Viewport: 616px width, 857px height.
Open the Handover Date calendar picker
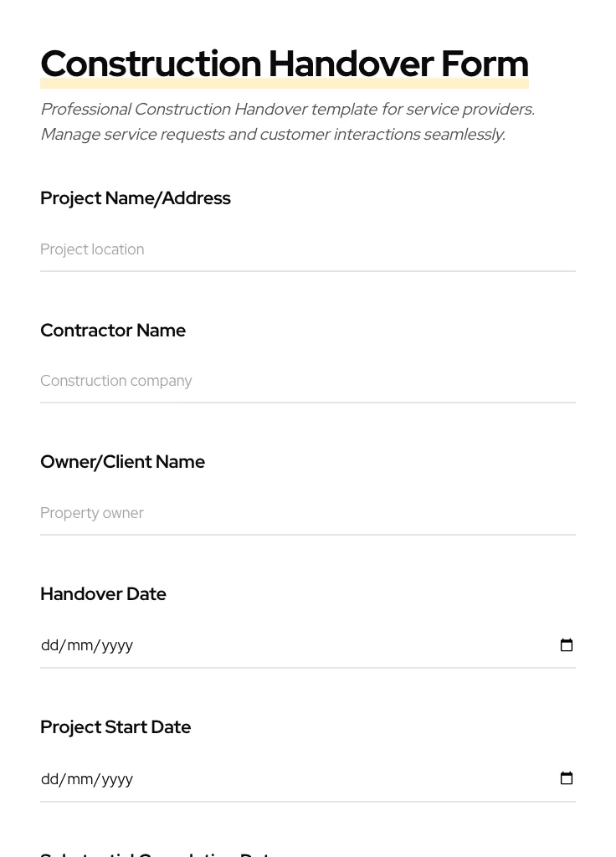(567, 645)
